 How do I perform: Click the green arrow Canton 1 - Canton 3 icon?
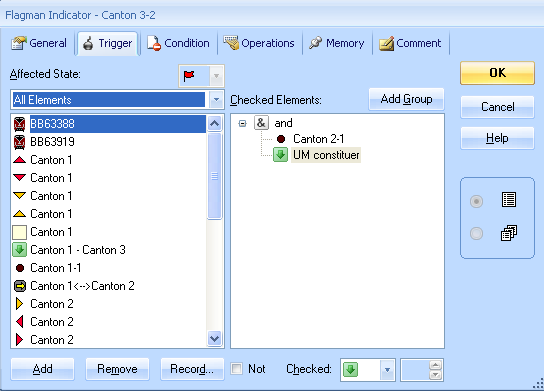[x=19, y=250]
